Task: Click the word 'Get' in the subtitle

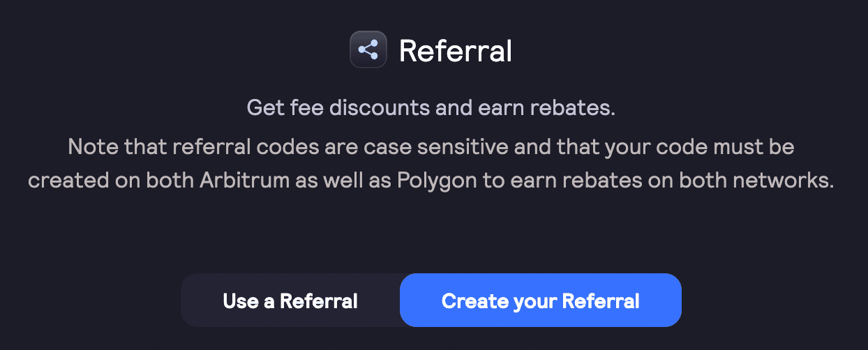Action: (263, 109)
